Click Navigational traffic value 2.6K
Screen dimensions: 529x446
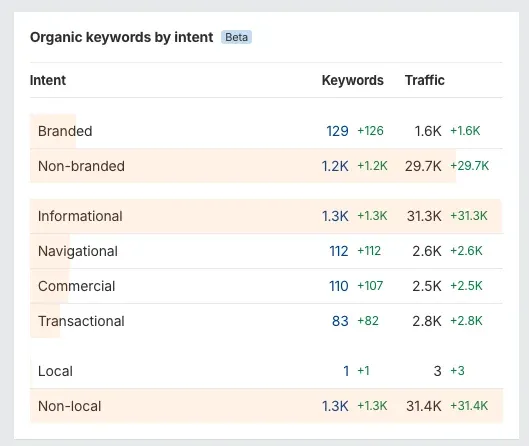click(427, 251)
